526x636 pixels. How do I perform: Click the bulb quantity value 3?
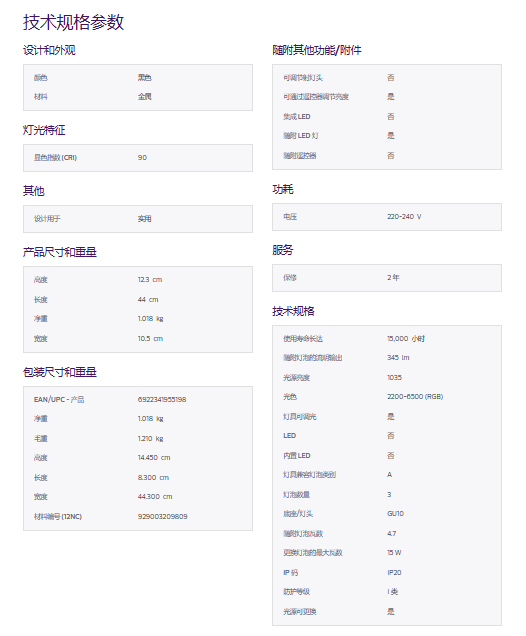pos(389,494)
